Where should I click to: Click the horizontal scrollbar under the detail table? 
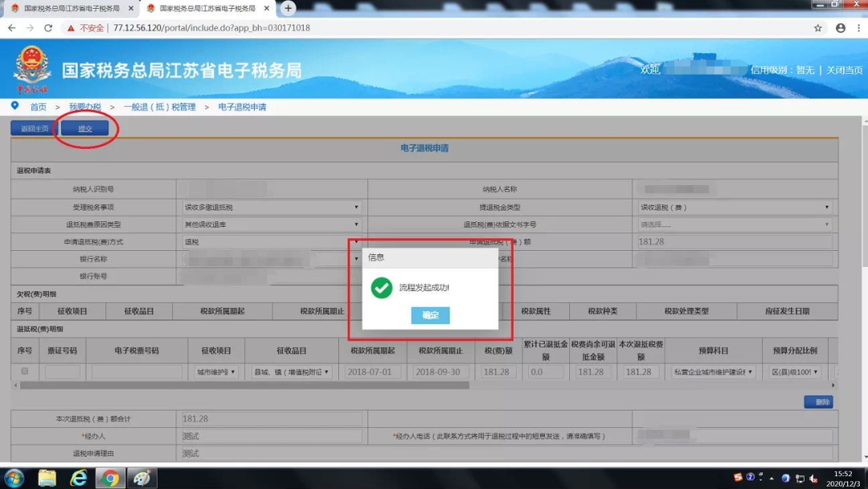pyautogui.click(x=244, y=385)
